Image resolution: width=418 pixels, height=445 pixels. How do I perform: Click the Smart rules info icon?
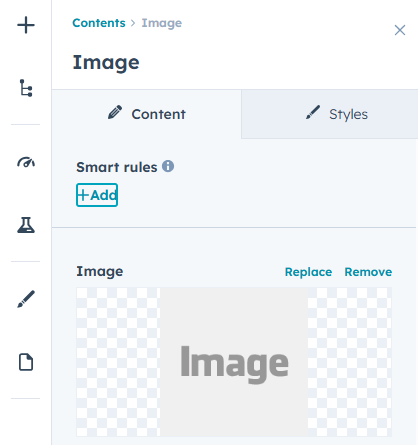168,166
